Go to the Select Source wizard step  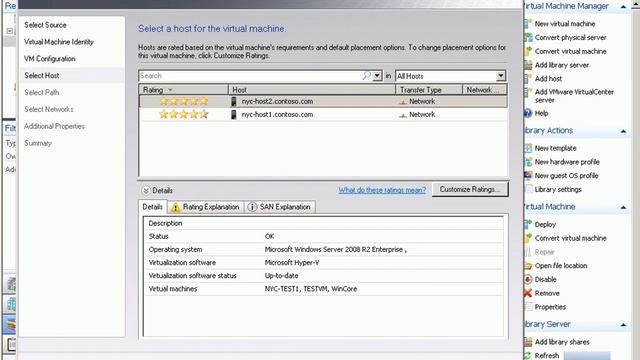click(x=45, y=25)
